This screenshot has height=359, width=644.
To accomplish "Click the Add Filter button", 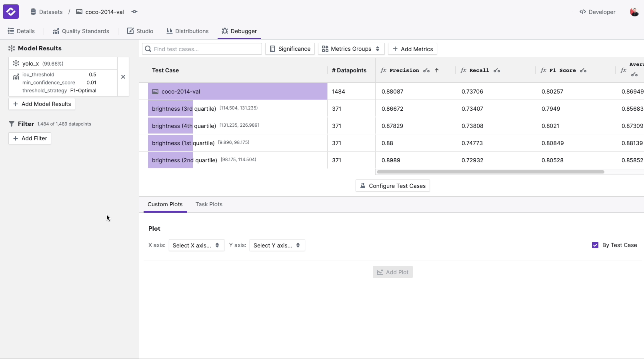I will (30, 138).
